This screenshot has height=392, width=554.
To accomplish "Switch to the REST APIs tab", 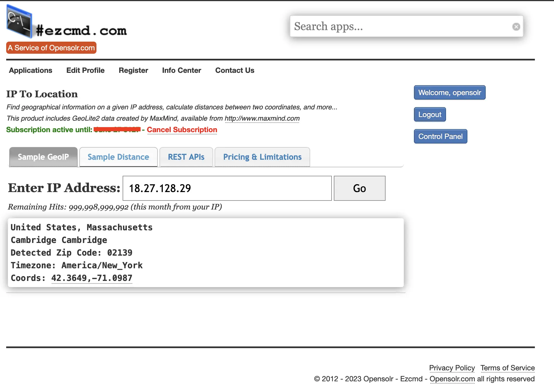I will (x=186, y=157).
